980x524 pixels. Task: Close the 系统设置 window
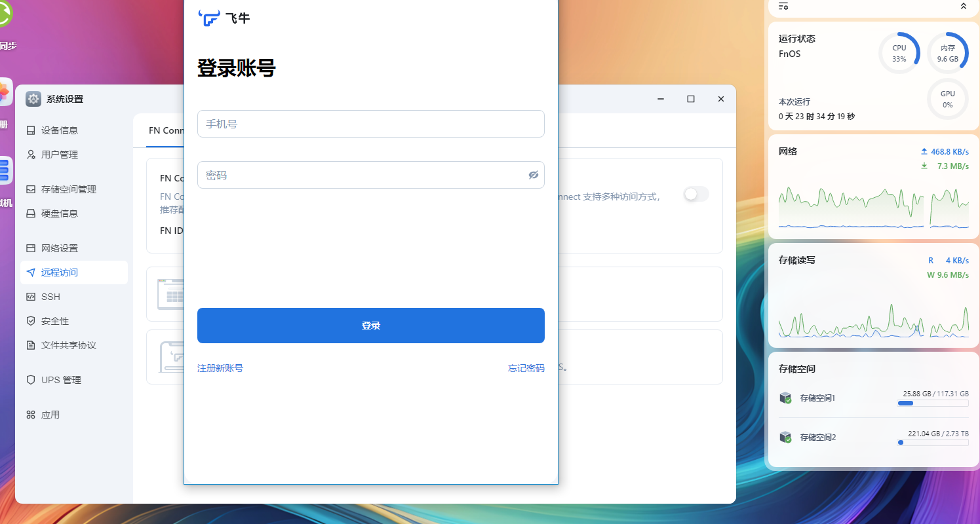tap(721, 99)
